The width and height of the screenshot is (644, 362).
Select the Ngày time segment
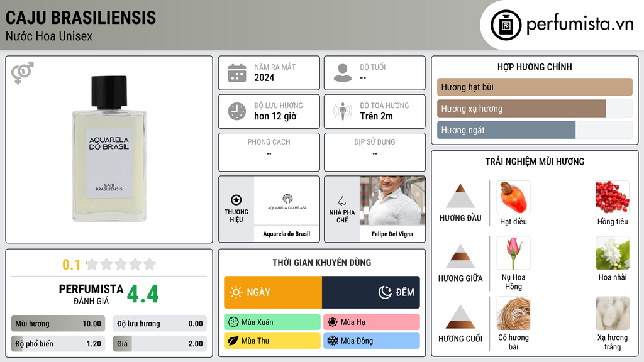click(x=273, y=292)
